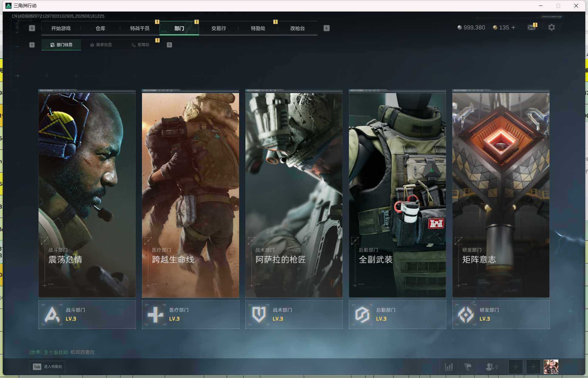
Task: Click the first empty squad slot plus
Action: (515, 367)
